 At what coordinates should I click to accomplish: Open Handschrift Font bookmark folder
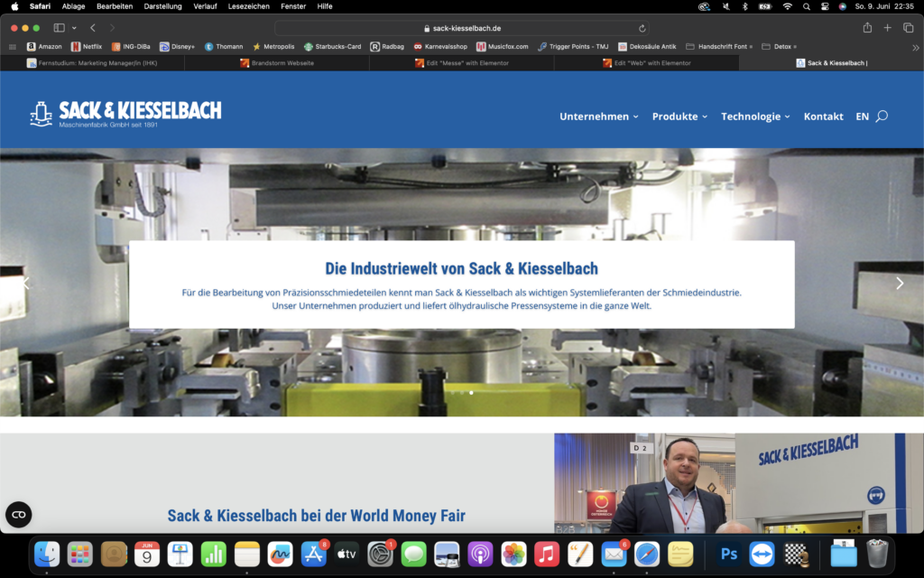[x=719, y=47]
